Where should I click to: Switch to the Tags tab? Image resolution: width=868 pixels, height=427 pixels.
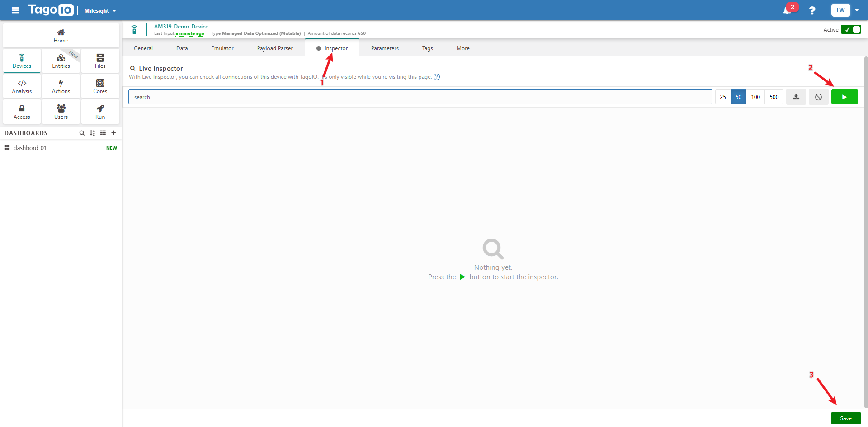click(x=428, y=48)
